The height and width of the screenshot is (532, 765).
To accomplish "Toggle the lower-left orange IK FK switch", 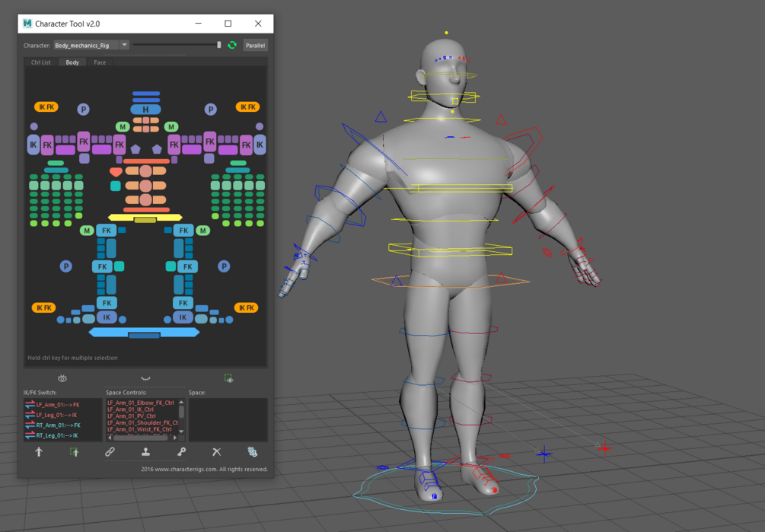I will (x=44, y=307).
